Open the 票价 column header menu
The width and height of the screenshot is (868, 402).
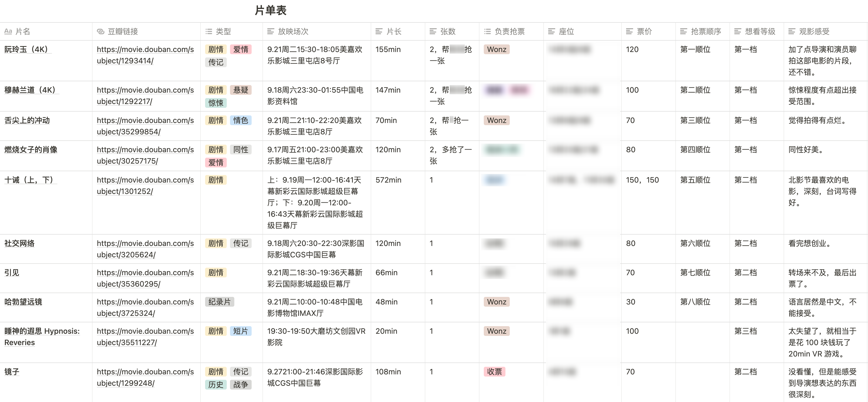pyautogui.click(x=644, y=31)
